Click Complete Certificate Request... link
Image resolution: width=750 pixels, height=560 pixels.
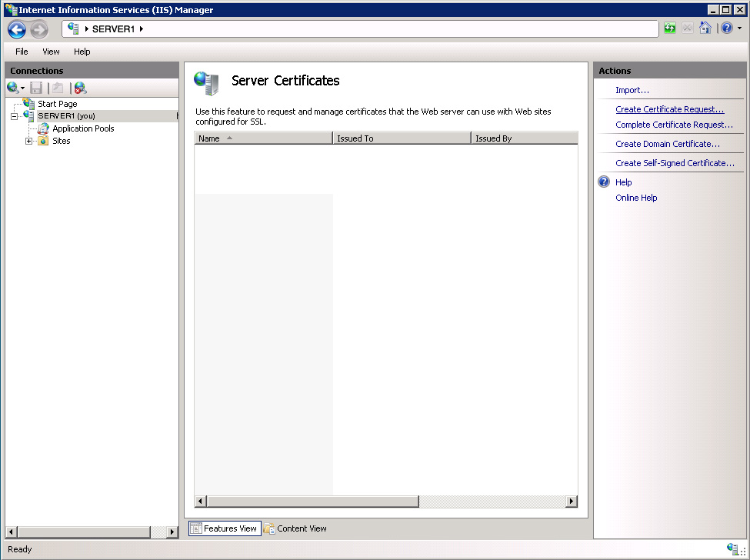[674, 125]
